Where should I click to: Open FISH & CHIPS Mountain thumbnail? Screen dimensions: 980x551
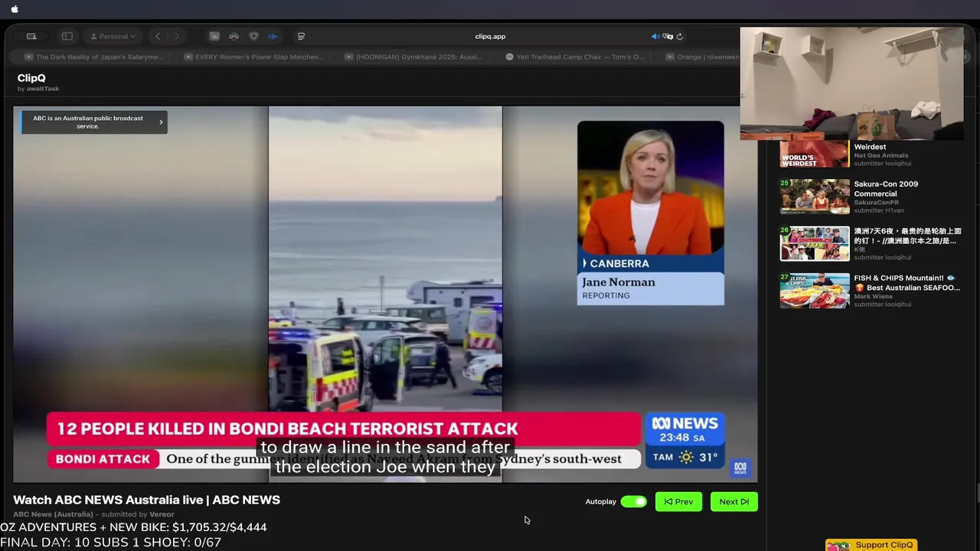815,291
